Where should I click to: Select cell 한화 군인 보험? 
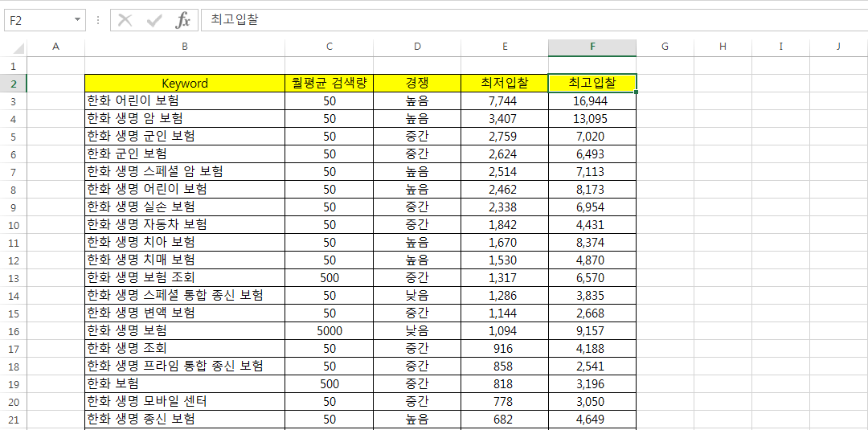coord(185,154)
